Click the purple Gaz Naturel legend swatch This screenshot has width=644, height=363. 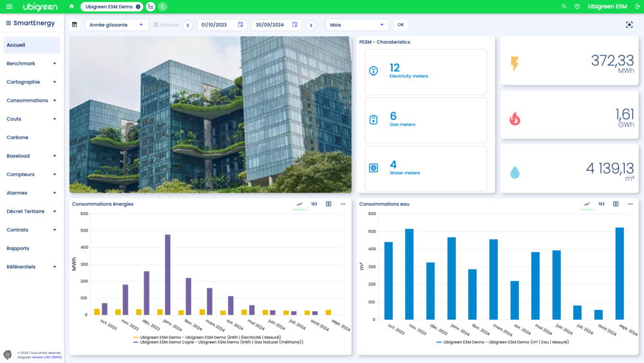(x=136, y=342)
